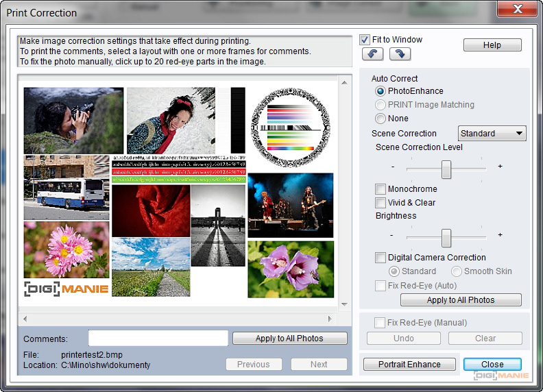Open the Help dialog
The image size is (543, 392).
492,45
